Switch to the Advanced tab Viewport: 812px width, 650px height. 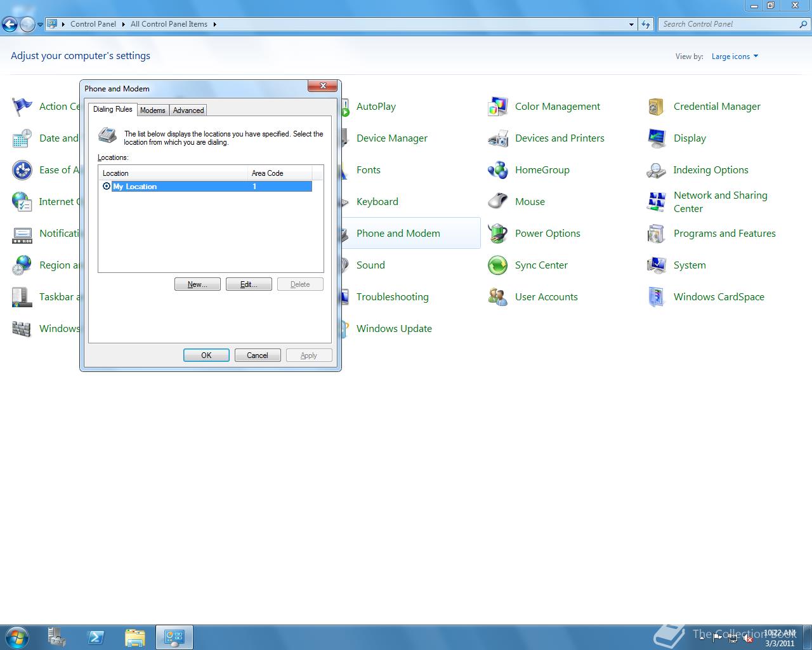pyautogui.click(x=188, y=110)
